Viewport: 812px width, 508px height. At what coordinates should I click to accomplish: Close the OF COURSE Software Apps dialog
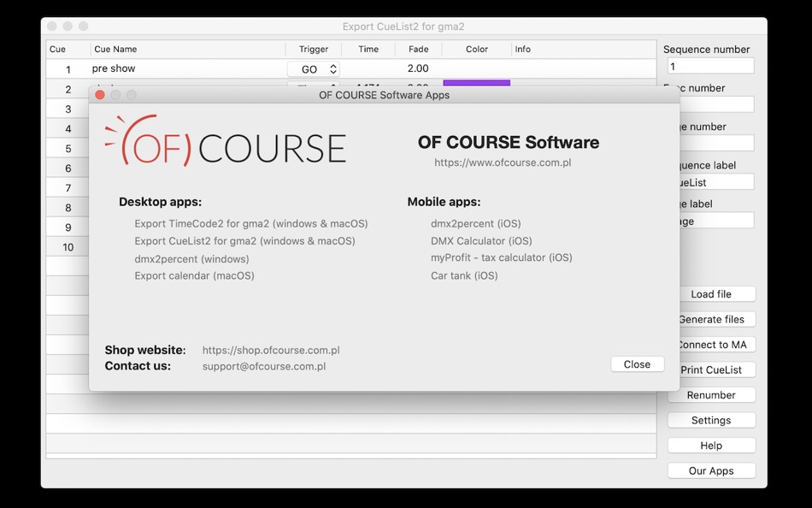[637, 364]
